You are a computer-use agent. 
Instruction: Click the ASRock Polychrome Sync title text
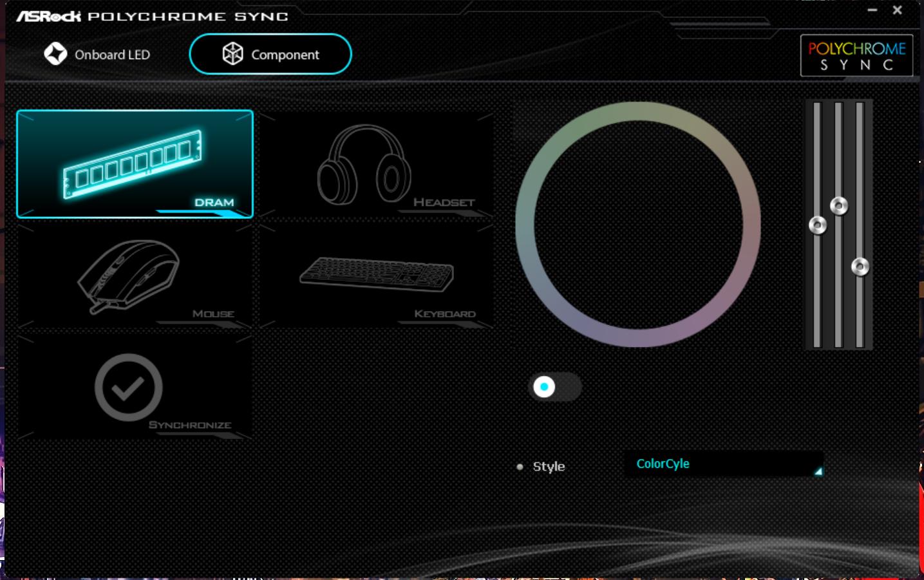pos(152,16)
